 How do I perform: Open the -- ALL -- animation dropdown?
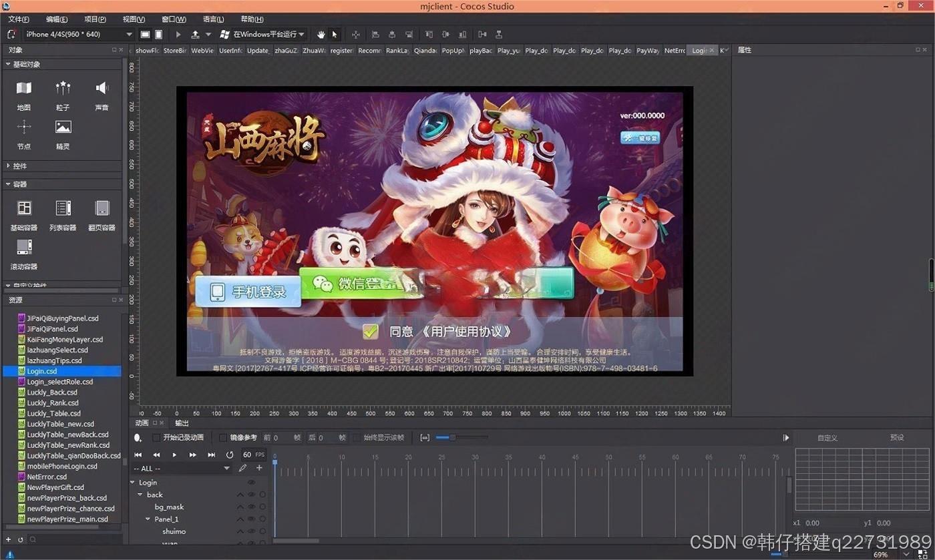pos(182,469)
